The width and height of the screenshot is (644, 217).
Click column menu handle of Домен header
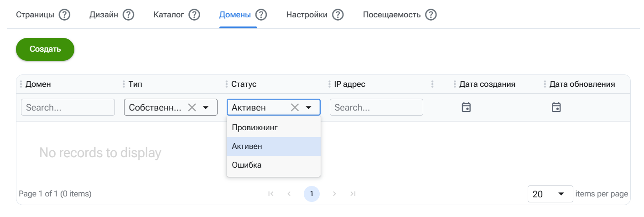pyautogui.click(x=21, y=85)
